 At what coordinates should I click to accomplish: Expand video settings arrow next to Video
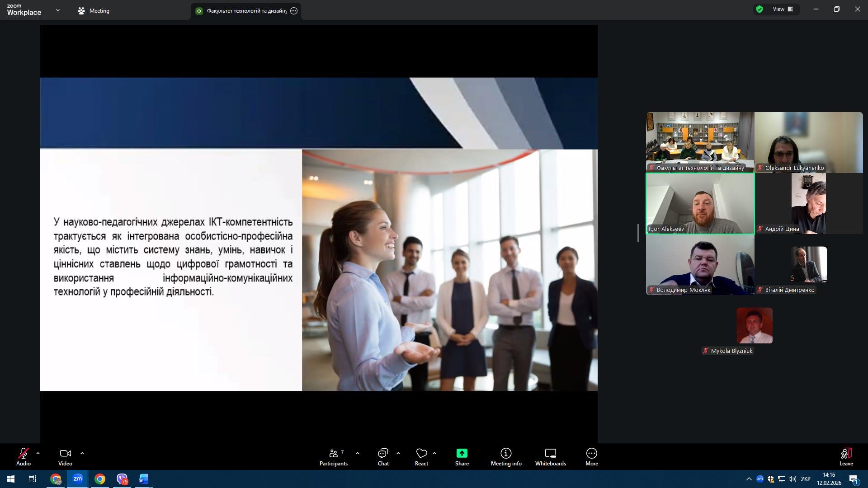[x=82, y=453]
